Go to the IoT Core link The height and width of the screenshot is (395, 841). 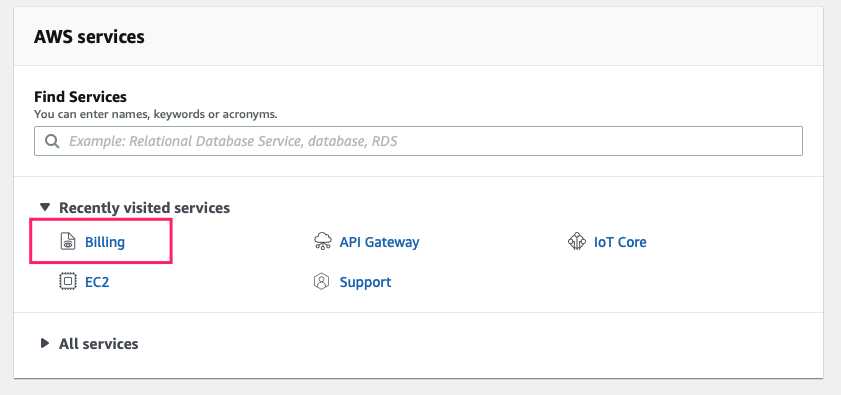pos(620,242)
